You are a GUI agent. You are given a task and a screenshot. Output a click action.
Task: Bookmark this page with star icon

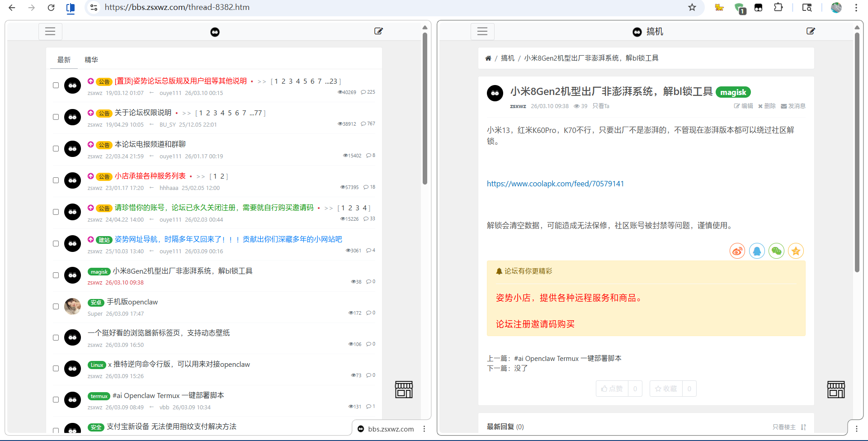tap(692, 7)
